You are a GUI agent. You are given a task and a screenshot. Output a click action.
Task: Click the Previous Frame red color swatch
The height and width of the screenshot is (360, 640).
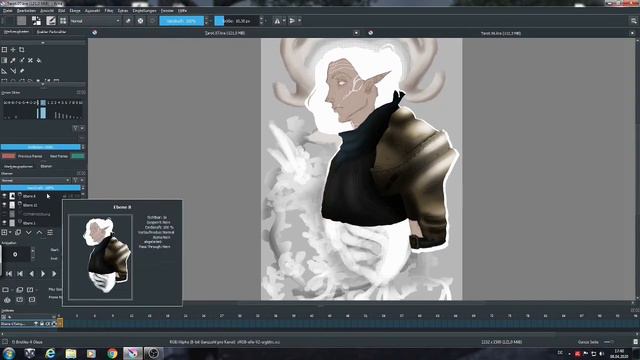(9, 156)
